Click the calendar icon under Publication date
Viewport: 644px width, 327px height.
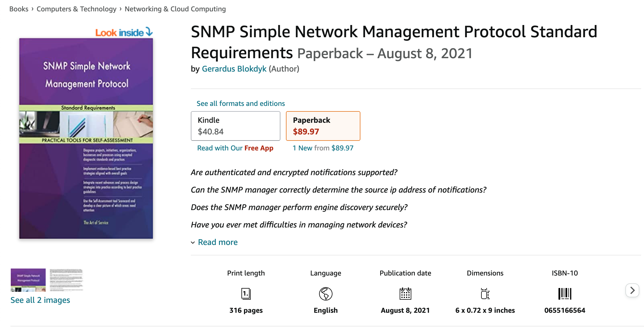(405, 294)
